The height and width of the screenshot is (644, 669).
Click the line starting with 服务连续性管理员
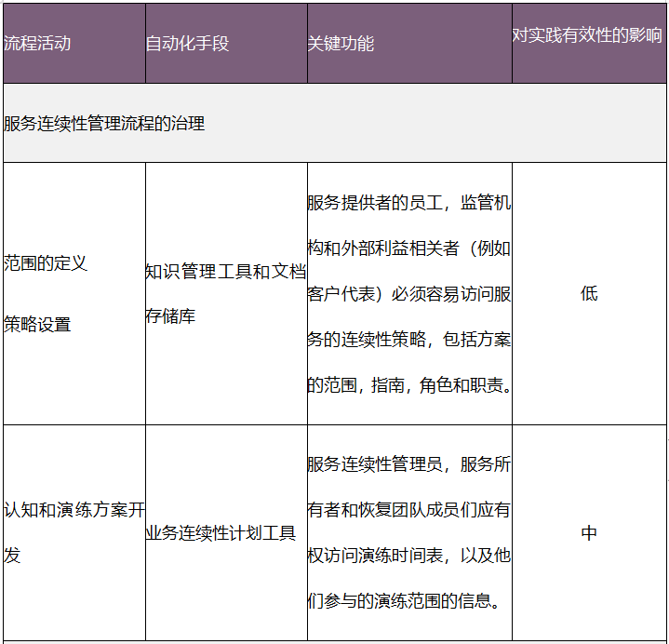click(408, 465)
